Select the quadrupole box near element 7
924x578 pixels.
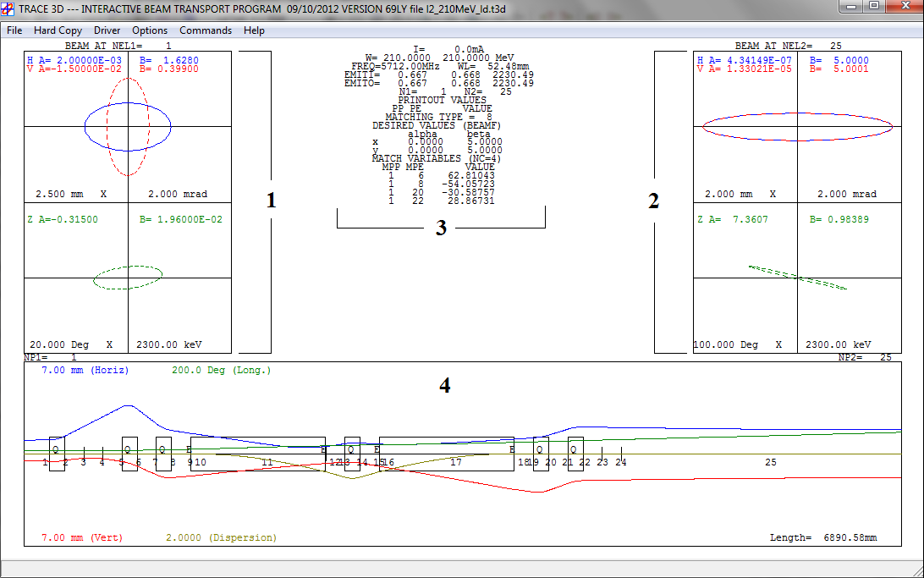tap(164, 454)
